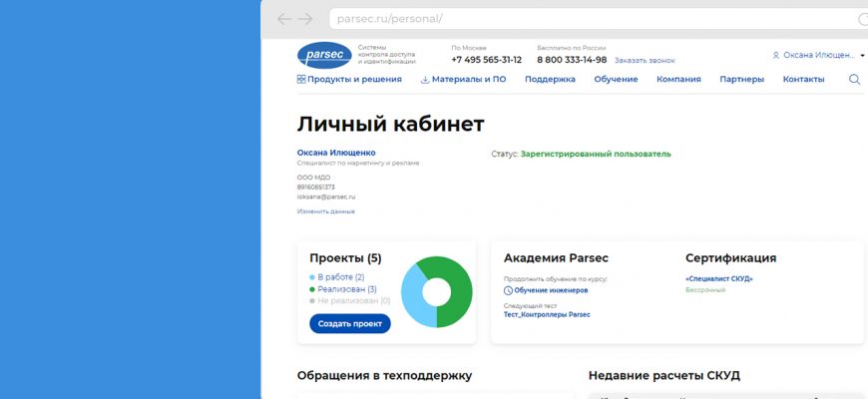Click the browser forward arrow
868x399 pixels.
[305, 19]
